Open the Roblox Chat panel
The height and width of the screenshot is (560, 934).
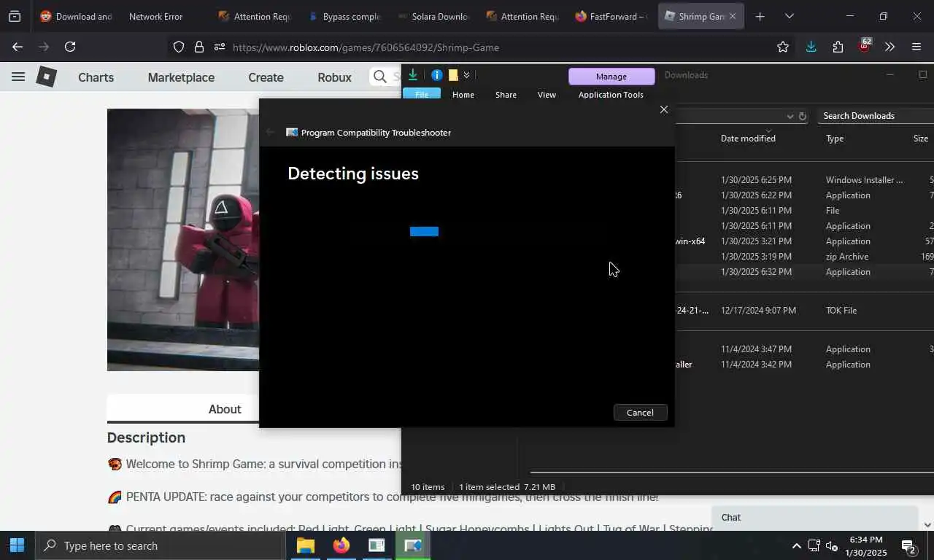[x=814, y=518]
